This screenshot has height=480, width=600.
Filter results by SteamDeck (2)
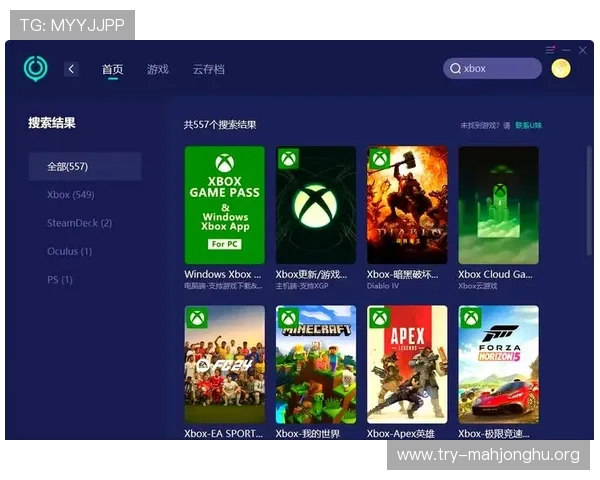point(80,223)
